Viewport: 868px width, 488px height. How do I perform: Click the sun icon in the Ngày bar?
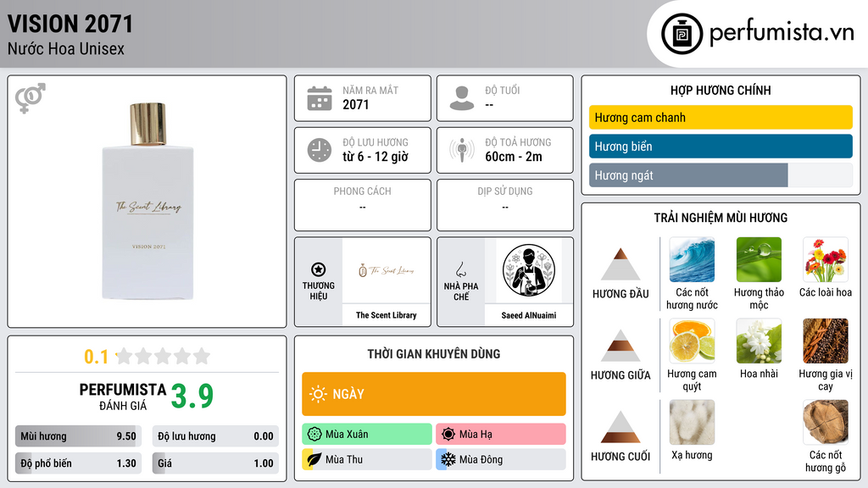tap(319, 394)
